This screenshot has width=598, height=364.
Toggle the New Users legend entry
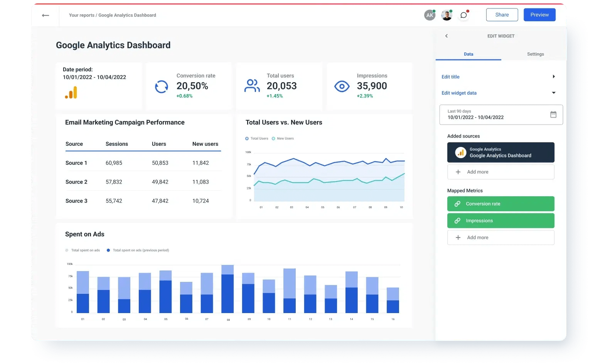pyautogui.click(x=283, y=138)
